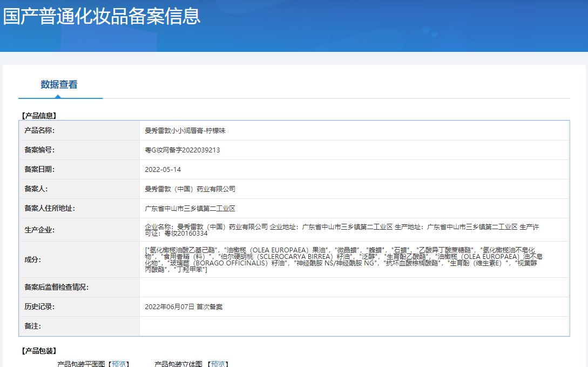Click the 成分 row label

pos(32,259)
